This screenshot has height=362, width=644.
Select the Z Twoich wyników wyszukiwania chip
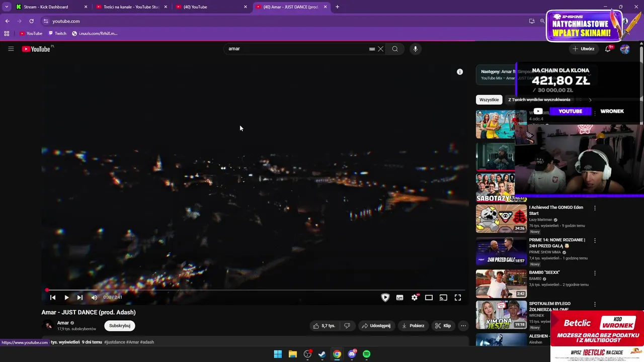coord(539,100)
